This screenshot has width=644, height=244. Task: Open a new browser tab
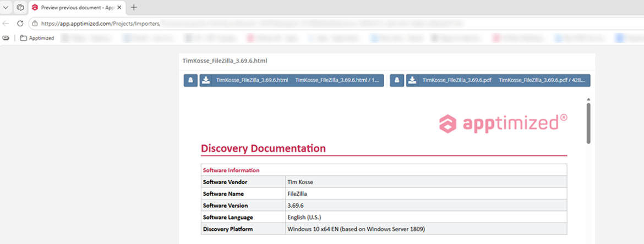point(134,7)
